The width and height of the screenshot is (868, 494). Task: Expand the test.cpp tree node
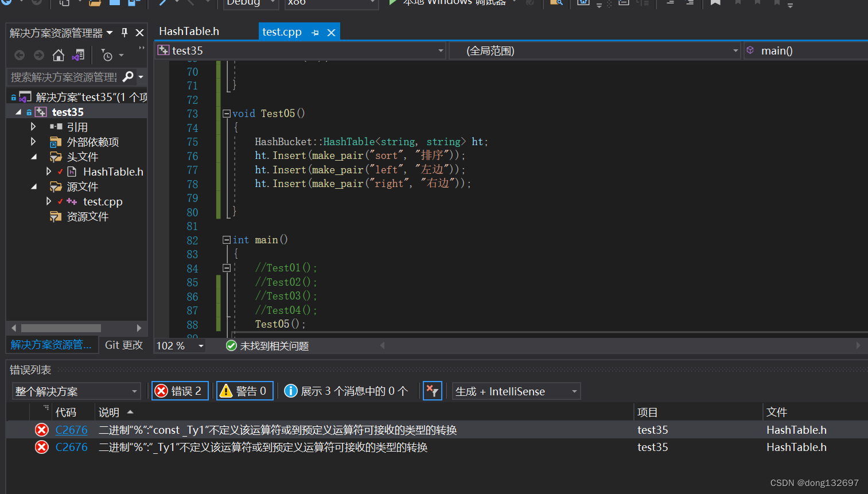48,201
